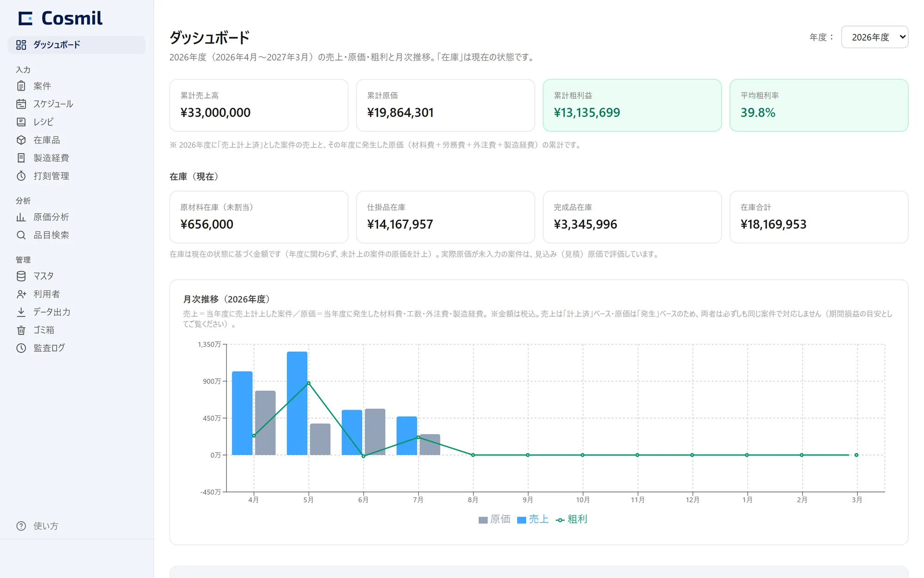Open 使い方 help link
Image resolution: width=924 pixels, height=578 pixels.
pos(77,526)
